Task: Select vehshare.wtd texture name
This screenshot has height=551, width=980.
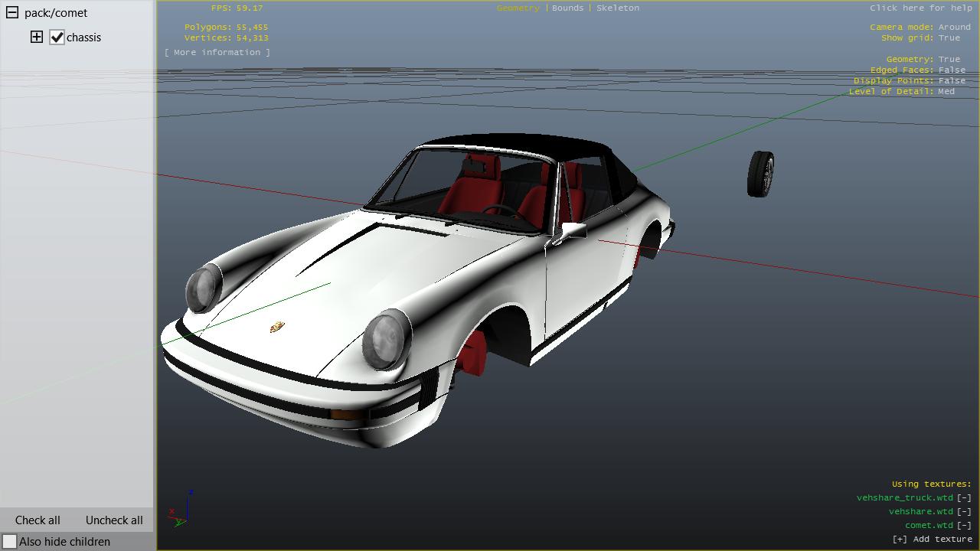Action: pyautogui.click(x=921, y=511)
